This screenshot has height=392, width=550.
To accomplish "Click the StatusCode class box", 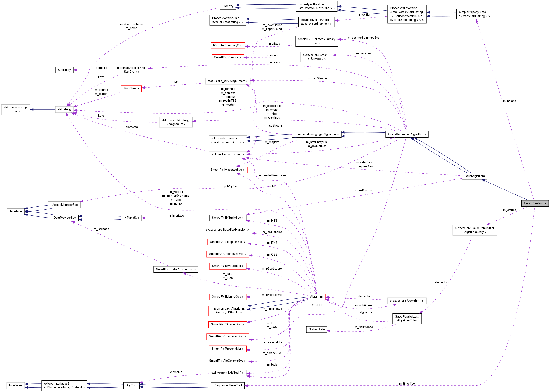I will tap(317, 329).
